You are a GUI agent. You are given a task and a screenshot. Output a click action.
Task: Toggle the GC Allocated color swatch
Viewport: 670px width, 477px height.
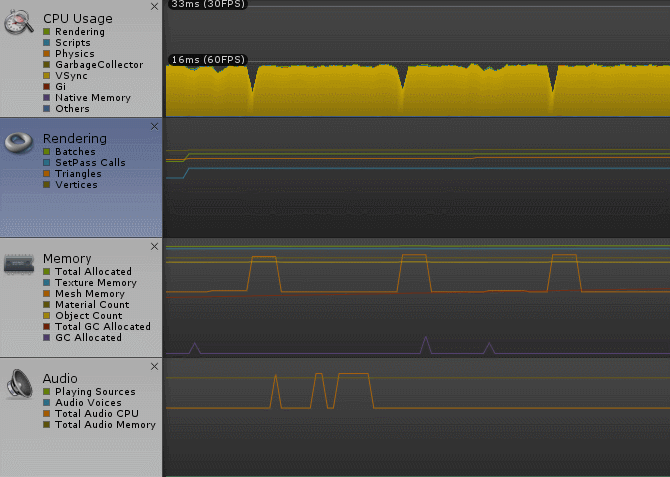pyautogui.click(x=47, y=338)
